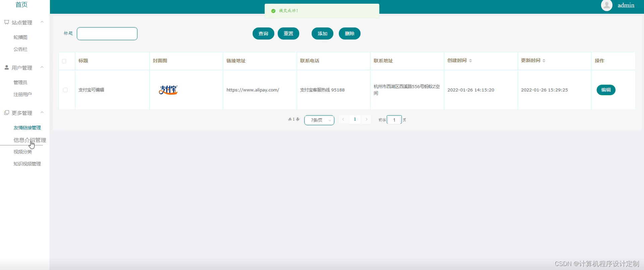Viewport: 644px width, 270px height.
Task: Open 管理员 menu item
Action: coord(20,82)
